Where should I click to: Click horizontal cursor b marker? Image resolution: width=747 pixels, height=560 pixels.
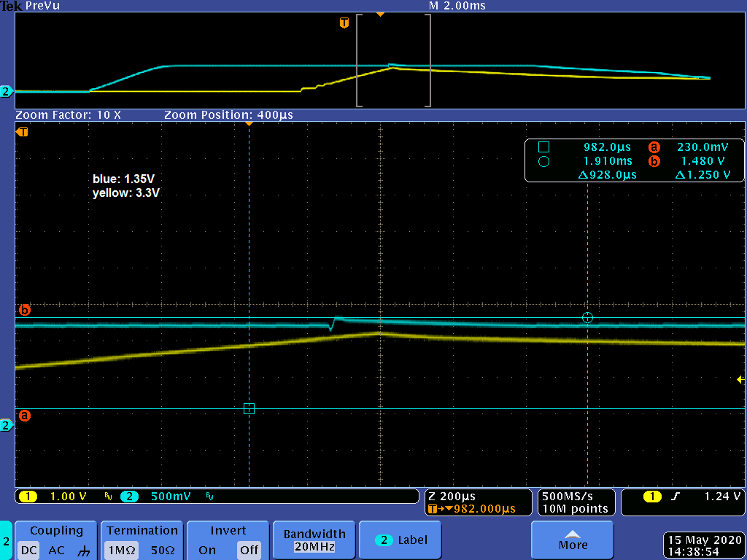click(x=24, y=310)
